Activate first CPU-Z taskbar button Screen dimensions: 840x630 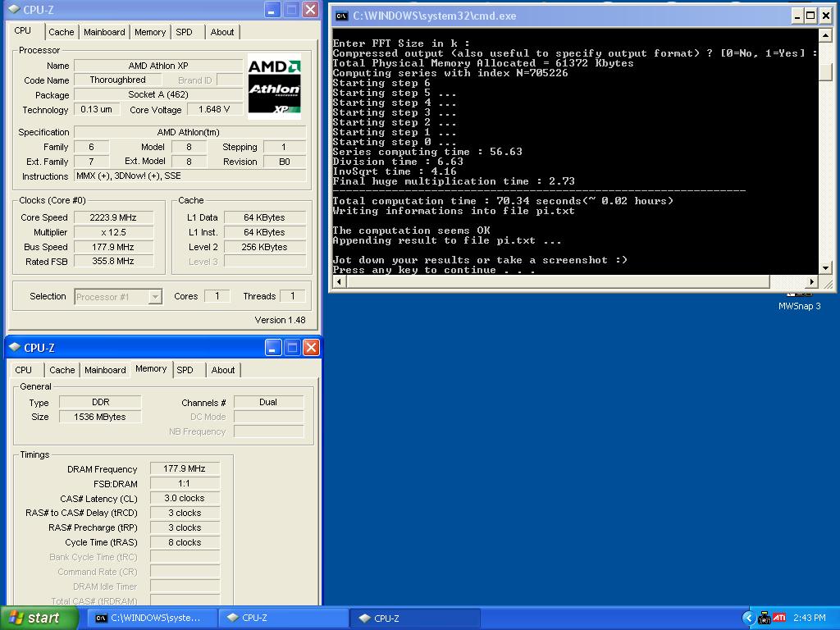click(x=284, y=619)
